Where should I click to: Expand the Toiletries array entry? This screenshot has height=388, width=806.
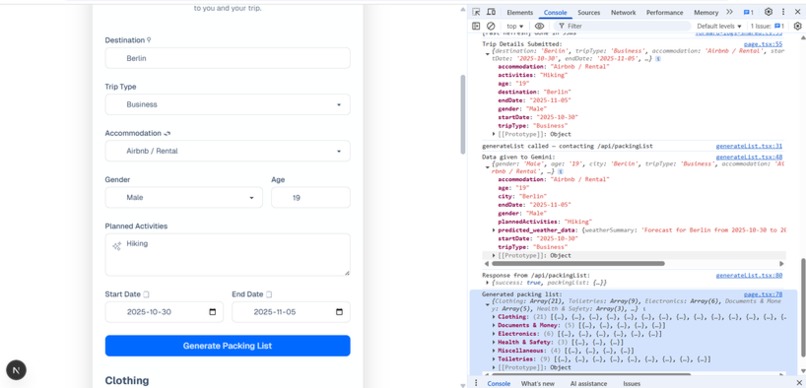click(494, 359)
